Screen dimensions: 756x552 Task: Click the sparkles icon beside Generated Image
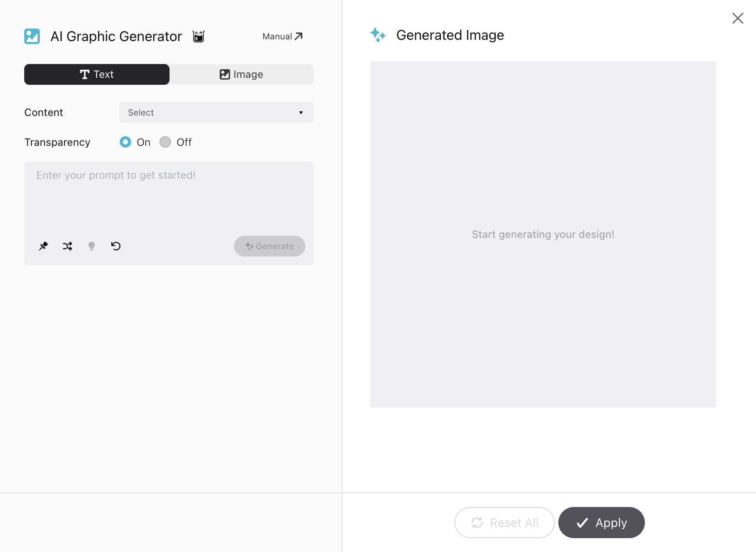[378, 35]
